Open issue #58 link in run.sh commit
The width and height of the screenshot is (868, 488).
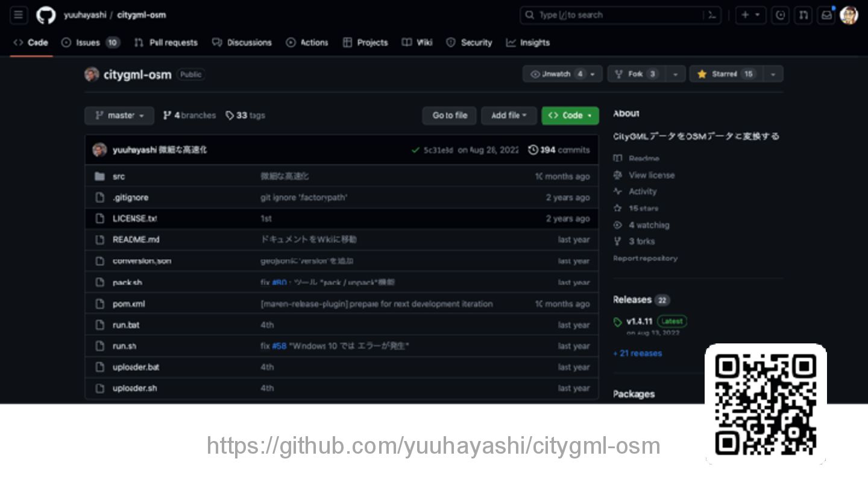[279, 346]
